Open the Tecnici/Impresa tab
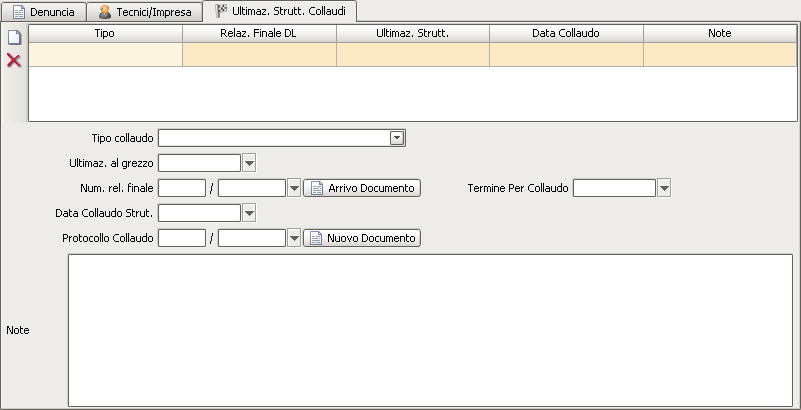Screen dimensions: 801x410 click(145, 12)
